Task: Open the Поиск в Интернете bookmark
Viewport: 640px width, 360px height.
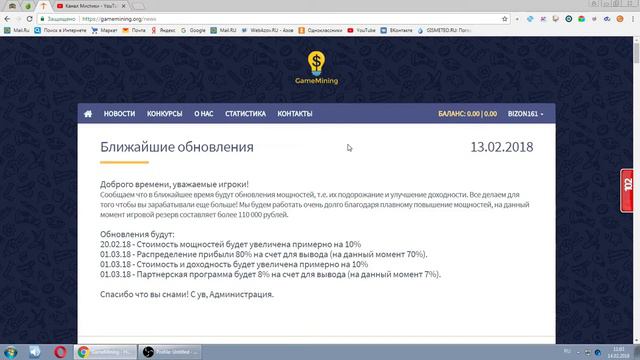Action: coord(60,30)
